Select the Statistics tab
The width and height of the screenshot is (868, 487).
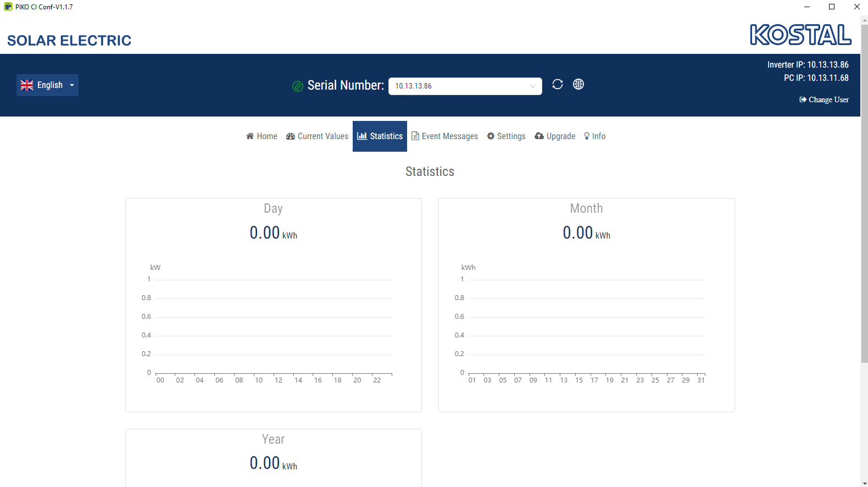coord(380,136)
